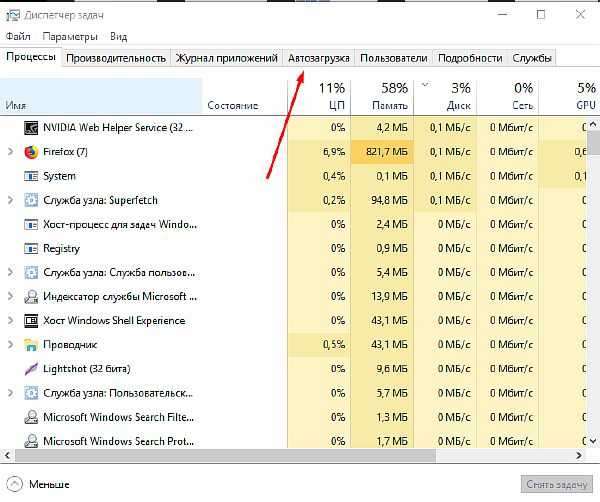Sort by the Имя column header

click(101, 96)
